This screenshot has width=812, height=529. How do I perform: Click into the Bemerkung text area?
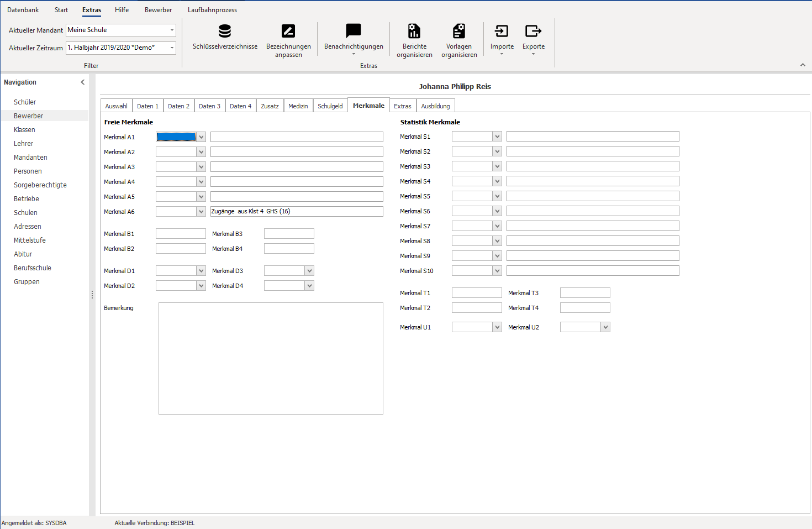click(x=271, y=358)
